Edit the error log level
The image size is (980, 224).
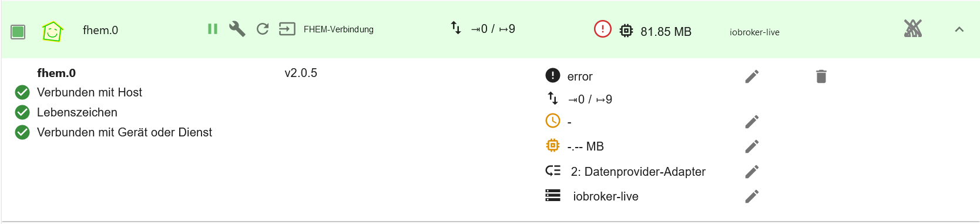coord(752,76)
